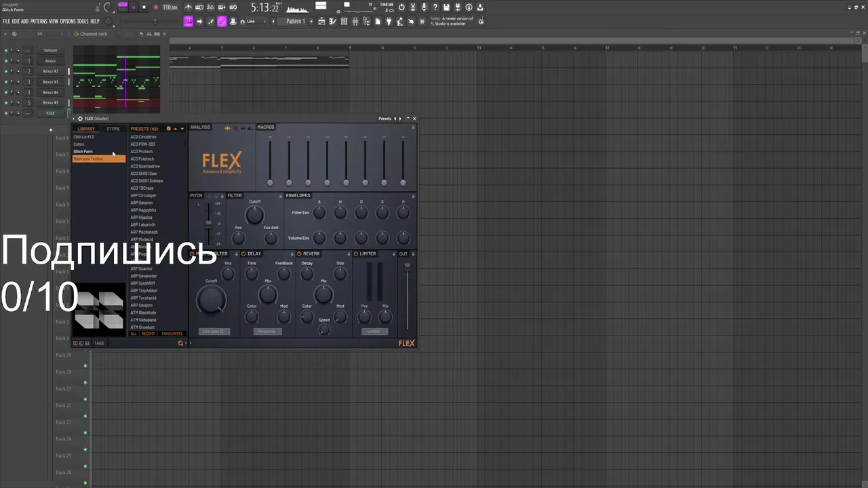Click the undo history icon
This screenshot has width=868, height=488.
pyautogui.click(x=402, y=7)
